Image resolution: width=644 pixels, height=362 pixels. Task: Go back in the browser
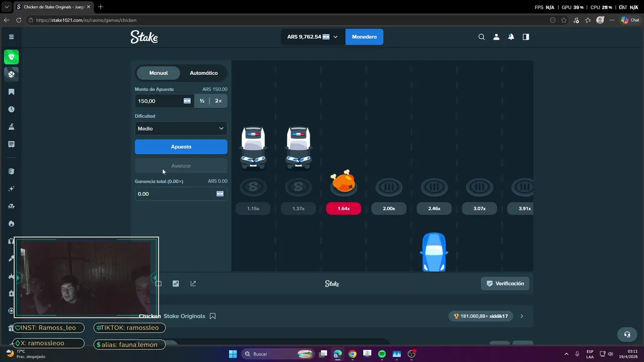tap(7, 20)
